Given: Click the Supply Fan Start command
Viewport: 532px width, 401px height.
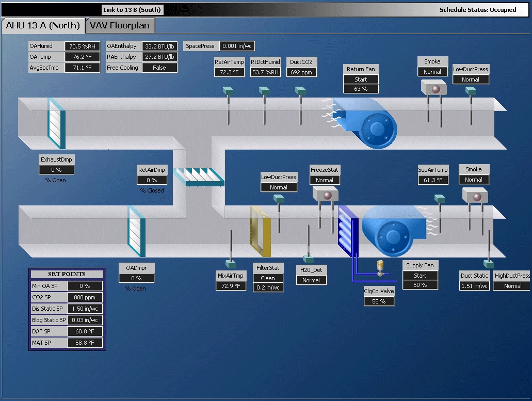Looking at the screenshot, I should pos(420,276).
